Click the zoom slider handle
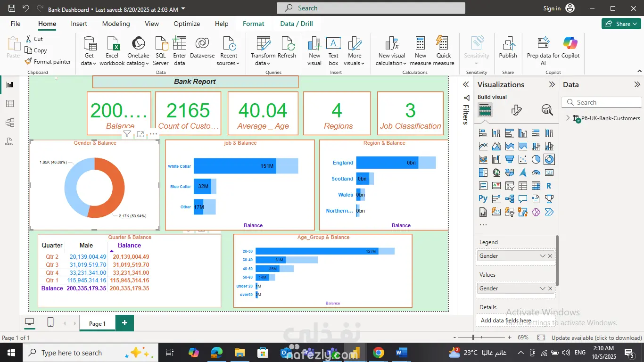644x362 pixels. (473, 337)
